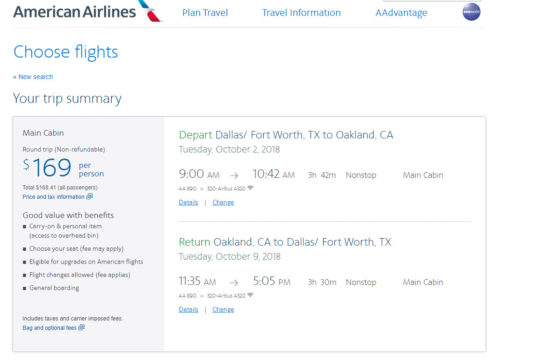The height and width of the screenshot is (364, 550).
Task: Click the Wi-Fi icon on the departing flight
Action: click(250, 188)
